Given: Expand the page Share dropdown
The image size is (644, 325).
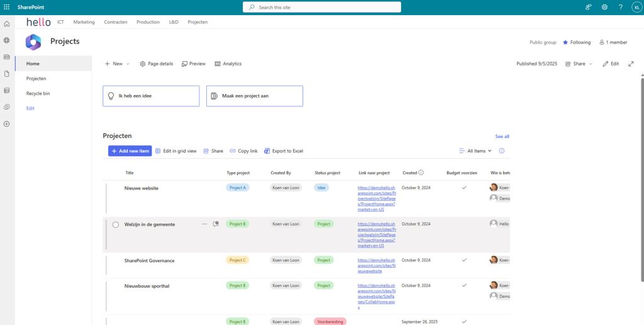Looking at the screenshot, I should pos(579,64).
